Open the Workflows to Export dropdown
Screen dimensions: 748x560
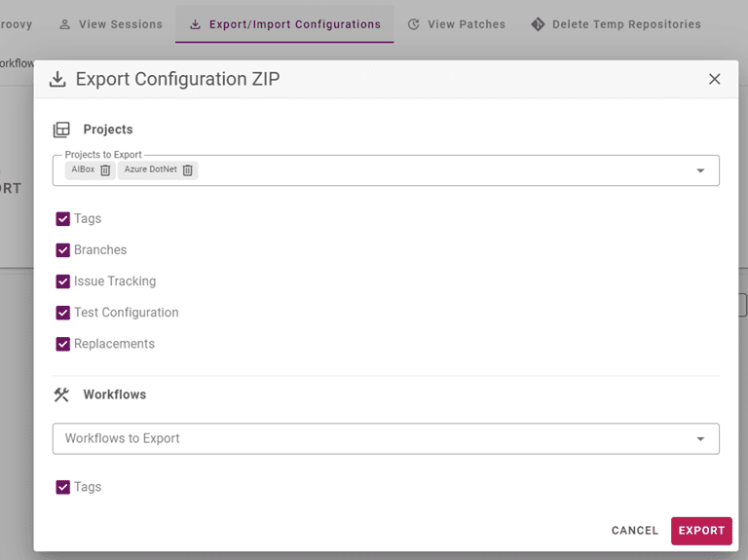pyautogui.click(x=386, y=439)
